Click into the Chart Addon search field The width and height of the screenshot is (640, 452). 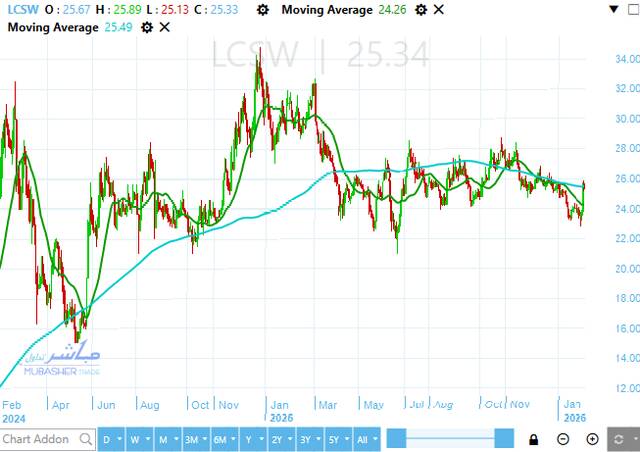pyautogui.click(x=38, y=439)
